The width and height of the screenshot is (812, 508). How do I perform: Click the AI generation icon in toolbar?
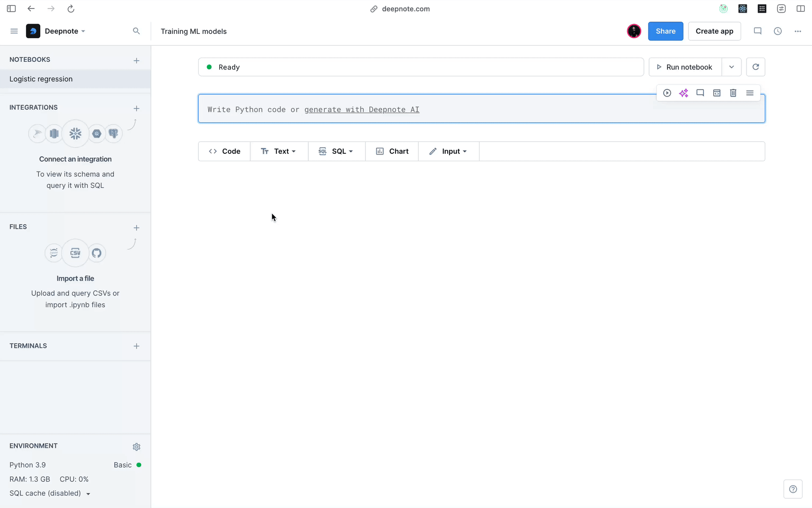pos(683,93)
